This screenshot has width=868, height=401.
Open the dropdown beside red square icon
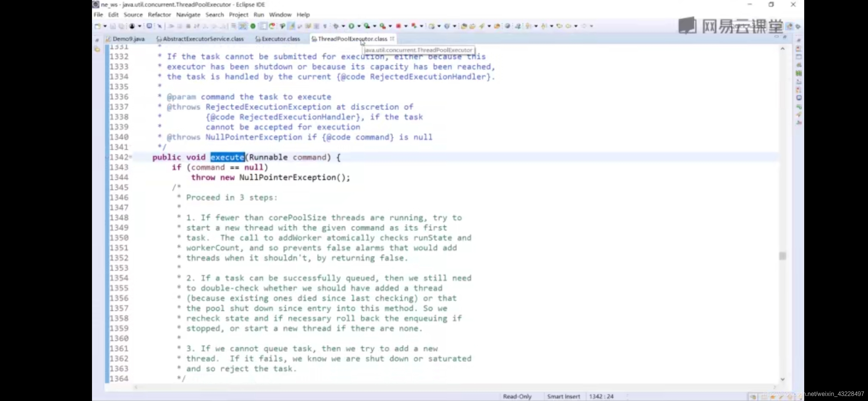[405, 26]
